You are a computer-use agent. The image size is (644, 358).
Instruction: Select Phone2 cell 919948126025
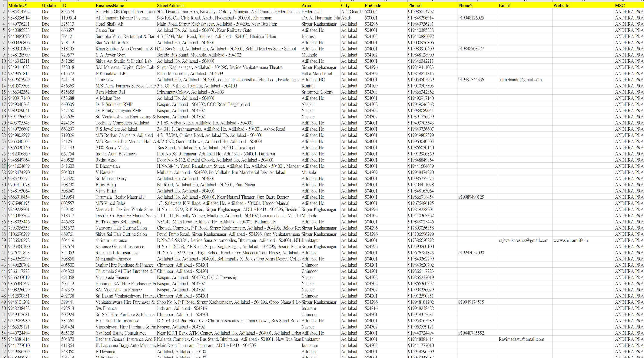(478, 18)
